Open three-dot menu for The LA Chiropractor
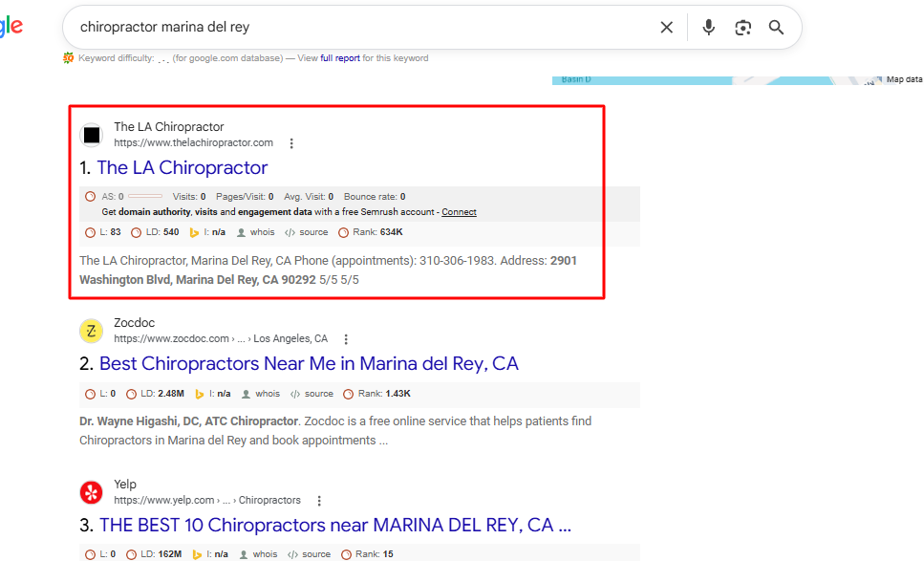The image size is (924, 561). click(x=291, y=143)
